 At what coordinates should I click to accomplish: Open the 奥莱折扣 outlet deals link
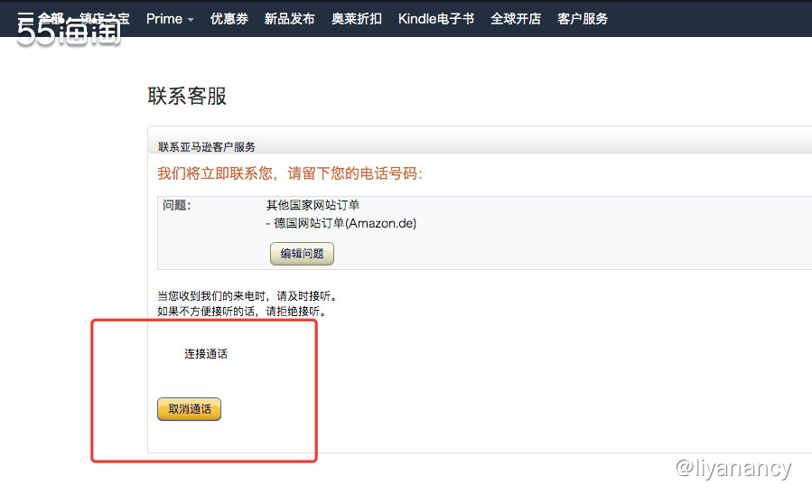tap(356, 18)
